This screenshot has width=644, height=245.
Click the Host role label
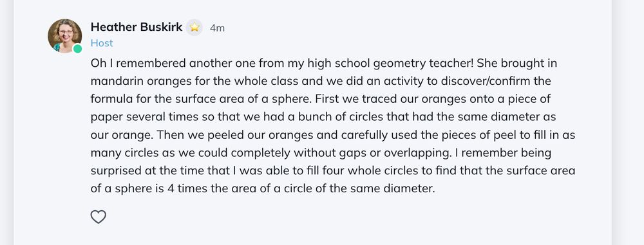pyautogui.click(x=102, y=43)
